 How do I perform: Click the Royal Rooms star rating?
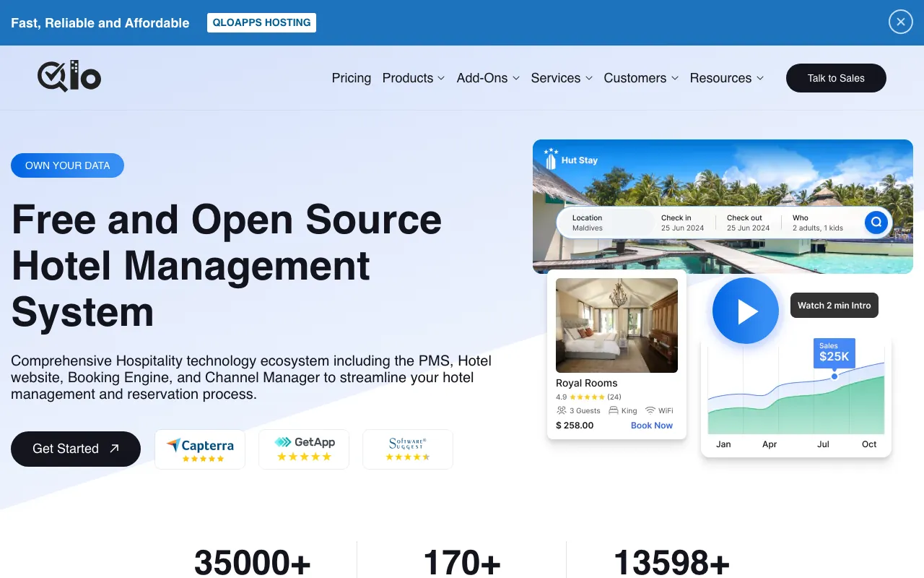586,397
